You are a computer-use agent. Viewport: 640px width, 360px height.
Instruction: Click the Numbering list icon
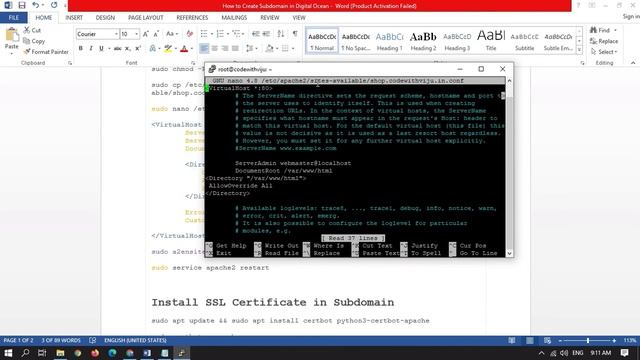point(220,34)
